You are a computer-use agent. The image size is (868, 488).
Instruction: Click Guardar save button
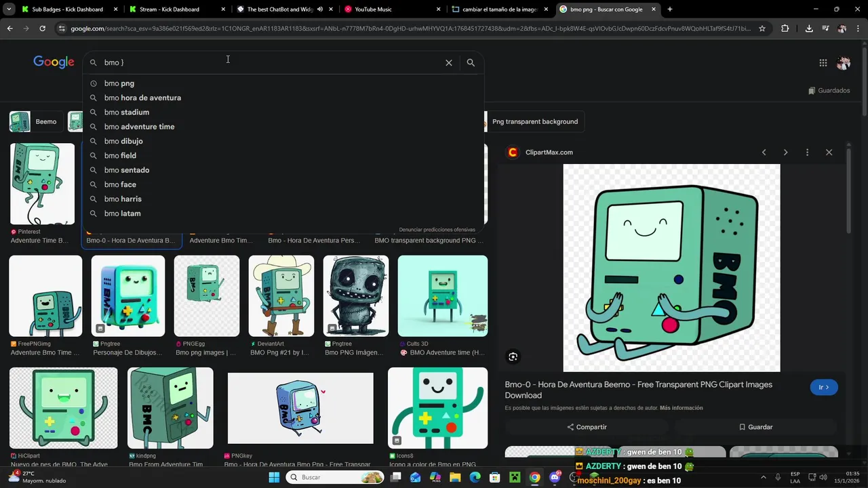pyautogui.click(x=755, y=427)
